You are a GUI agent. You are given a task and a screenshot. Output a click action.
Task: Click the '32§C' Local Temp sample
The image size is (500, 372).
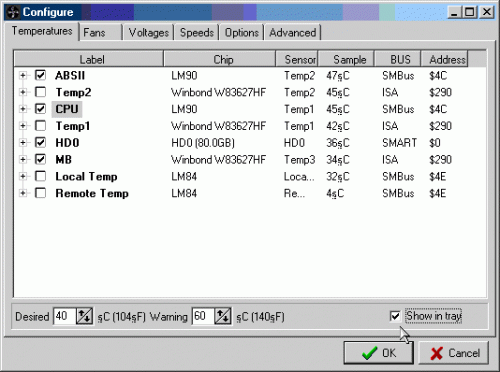(338, 177)
